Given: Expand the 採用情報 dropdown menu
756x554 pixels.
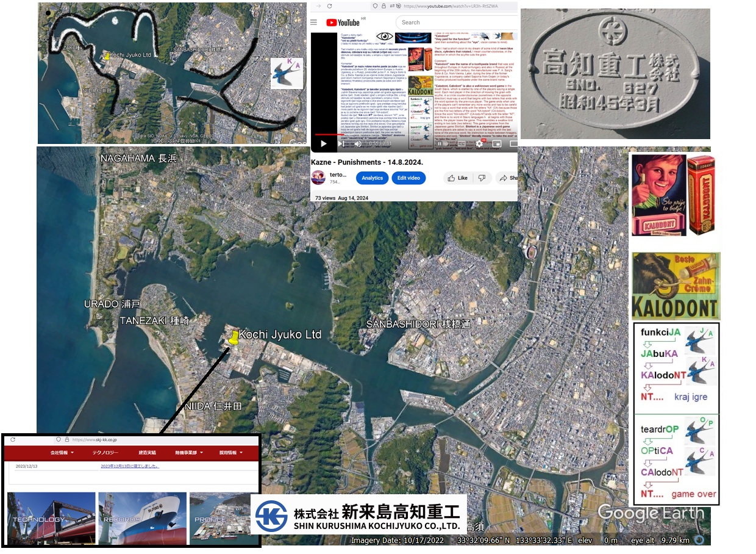Looking at the screenshot, I should [x=232, y=453].
